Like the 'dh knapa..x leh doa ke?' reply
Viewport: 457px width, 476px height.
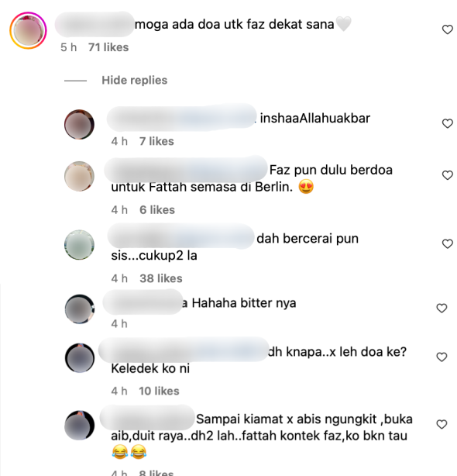[442, 357]
